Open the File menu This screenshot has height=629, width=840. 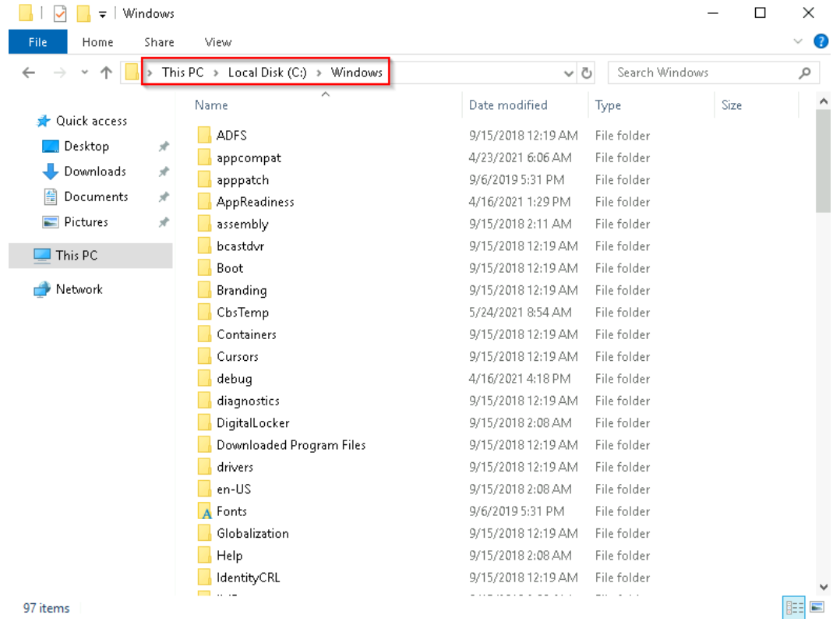(x=37, y=42)
